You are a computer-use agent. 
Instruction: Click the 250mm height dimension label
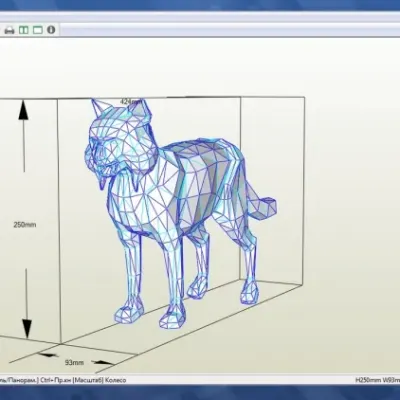coord(25,225)
